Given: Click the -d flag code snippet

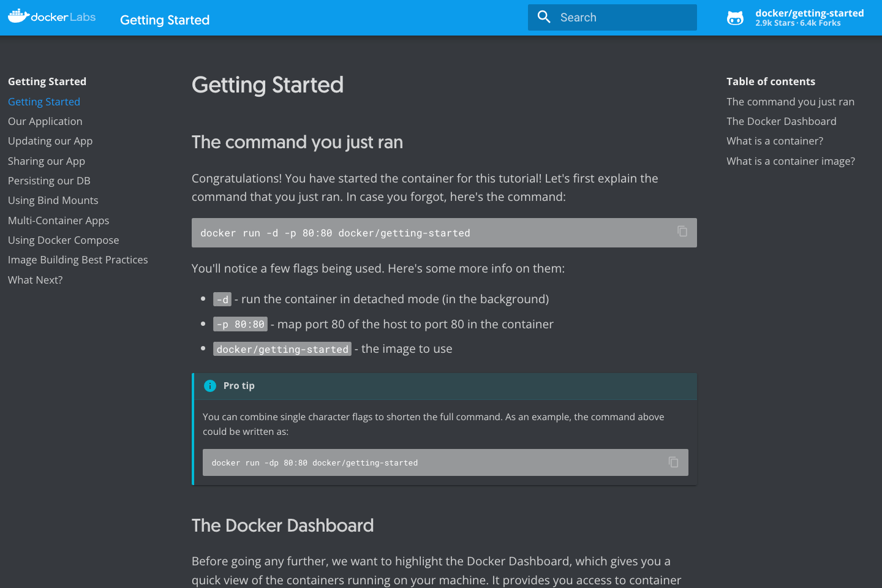Looking at the screenshot, I should coord(222,300).
